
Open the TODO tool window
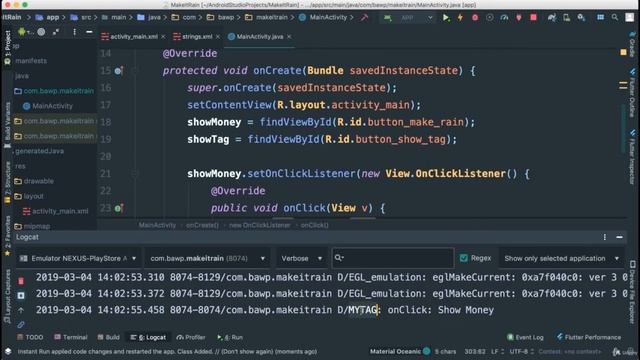pos(30,337)
